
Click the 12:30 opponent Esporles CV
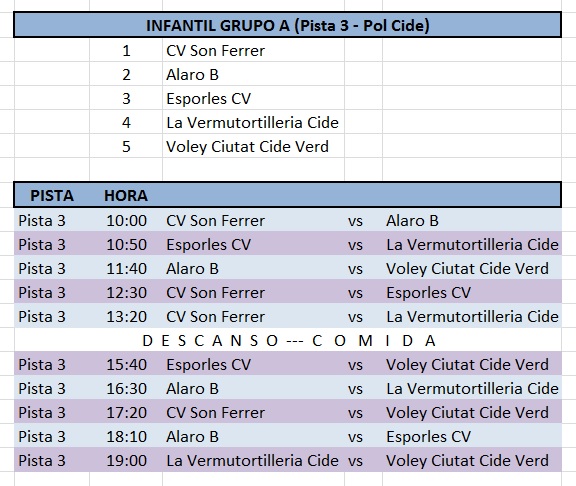tap(428, 293)
